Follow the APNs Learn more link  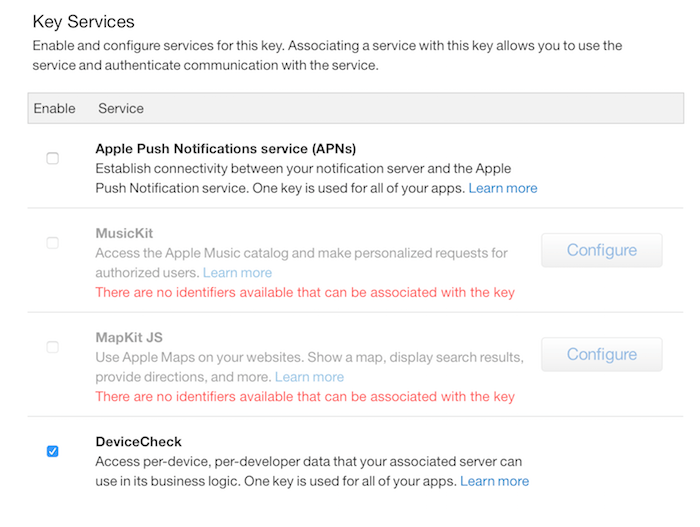pos(503,188)
